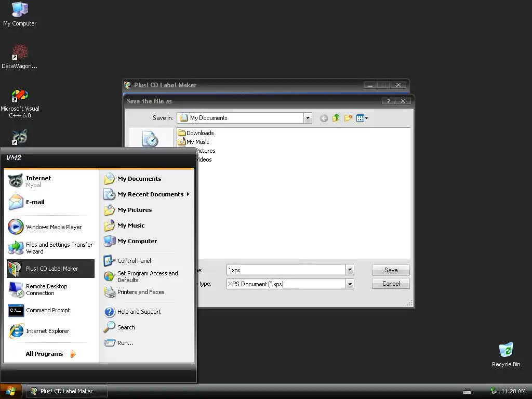Open Remote Desktop Connection entry

click(x=50, y=289)
